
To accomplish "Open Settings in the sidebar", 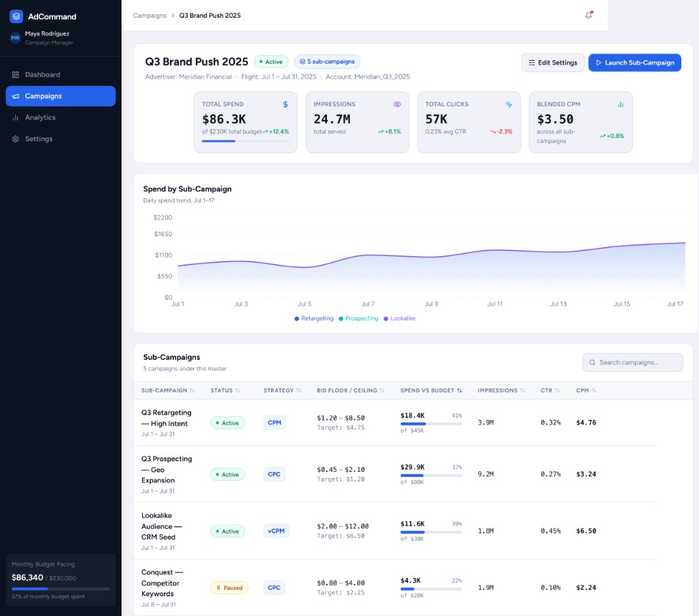I will pyautogui.click(x=61, y=139).
